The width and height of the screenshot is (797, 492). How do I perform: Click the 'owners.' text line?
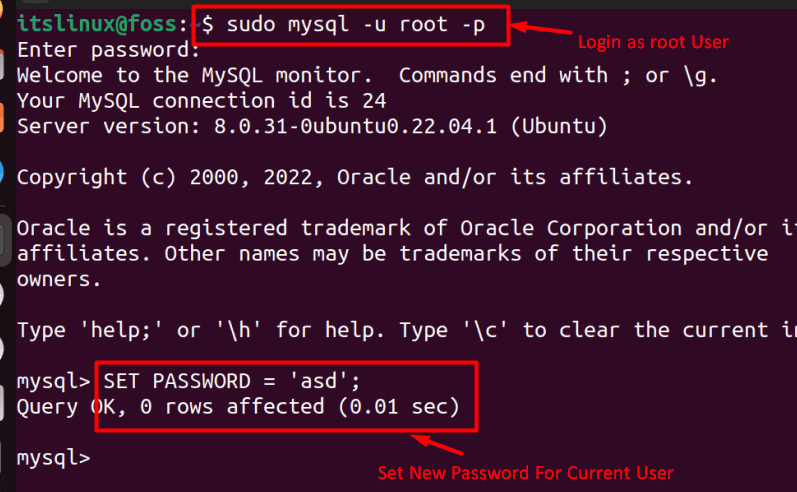[x=59, y=280]
